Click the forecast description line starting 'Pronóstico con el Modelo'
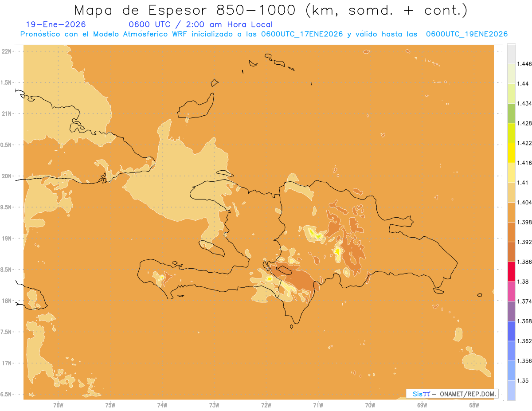The image size is (532, 411). 264,35
